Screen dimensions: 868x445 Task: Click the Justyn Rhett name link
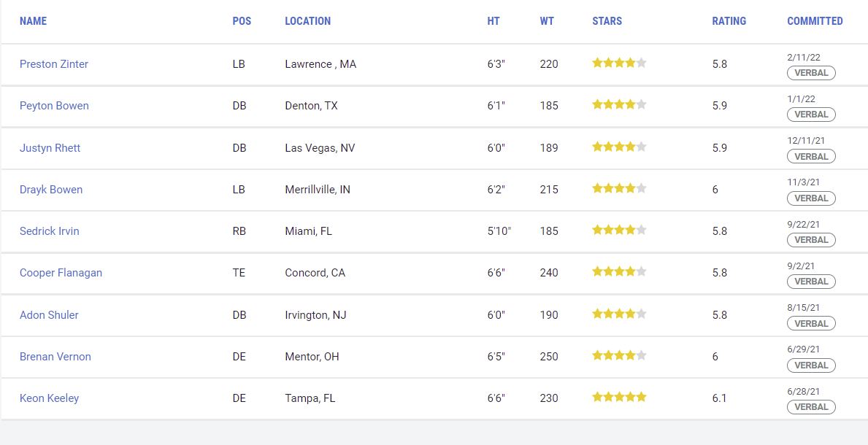point(50,148)
